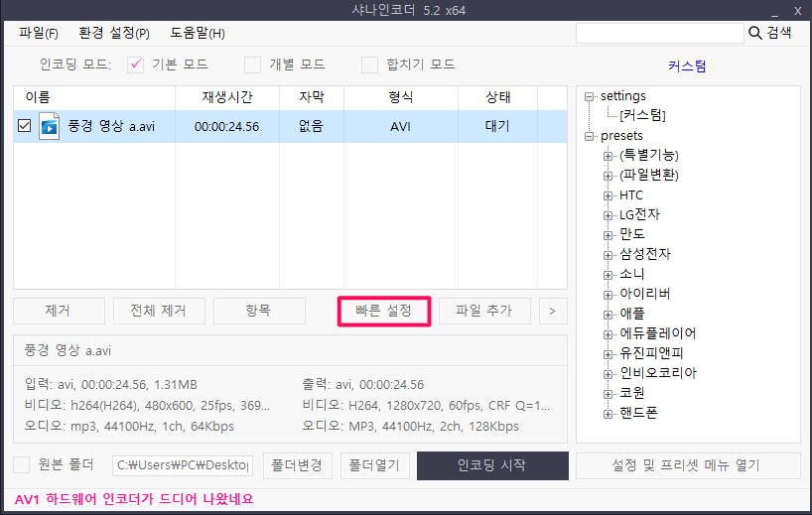Click the > more options button
812x515 pixels.
(553, 311)
